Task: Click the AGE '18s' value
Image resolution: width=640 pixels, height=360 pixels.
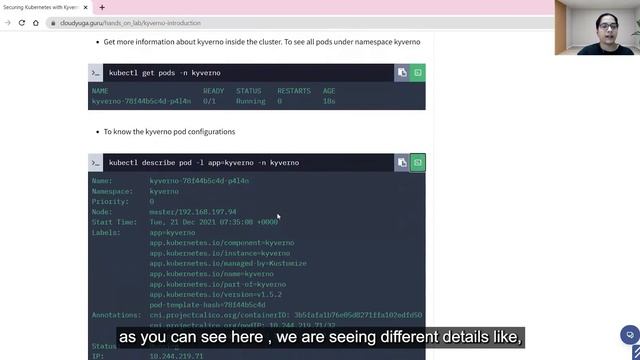Action: pyautogui.click(x=329, y=101)
